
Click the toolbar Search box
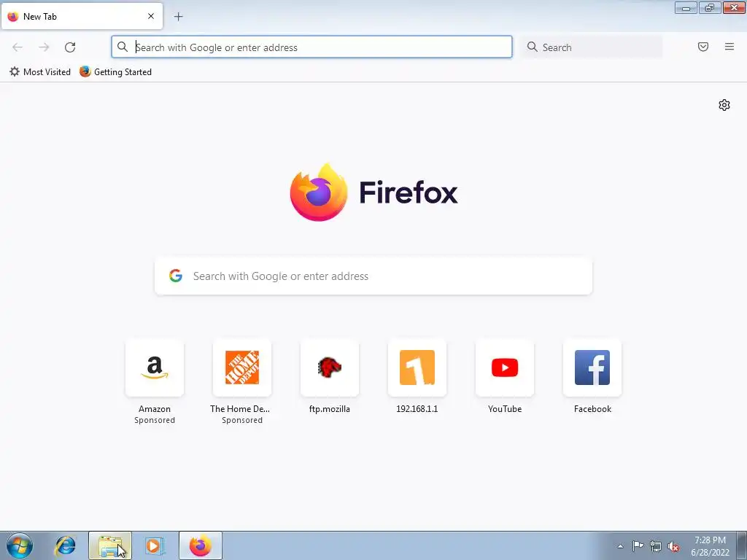[x=592, y=47]
